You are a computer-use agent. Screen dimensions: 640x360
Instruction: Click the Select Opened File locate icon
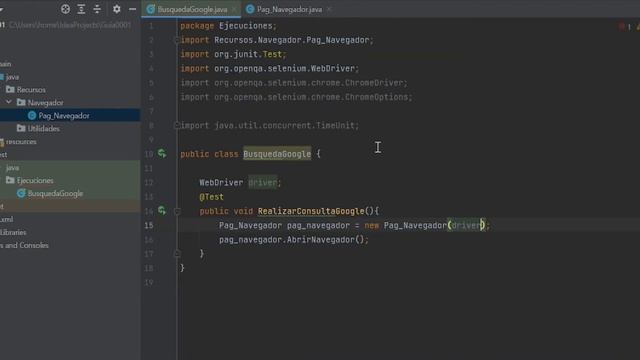tap(65, 9)
